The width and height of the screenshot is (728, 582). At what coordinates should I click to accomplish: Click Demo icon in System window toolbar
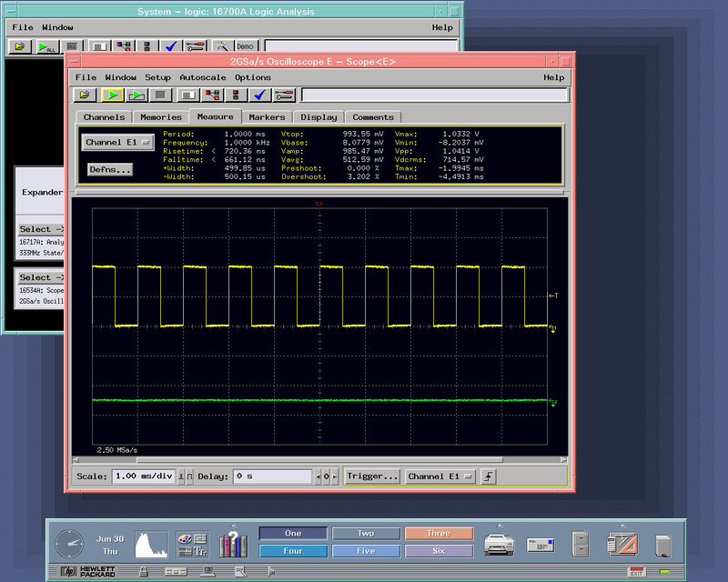tap(245, 46)
